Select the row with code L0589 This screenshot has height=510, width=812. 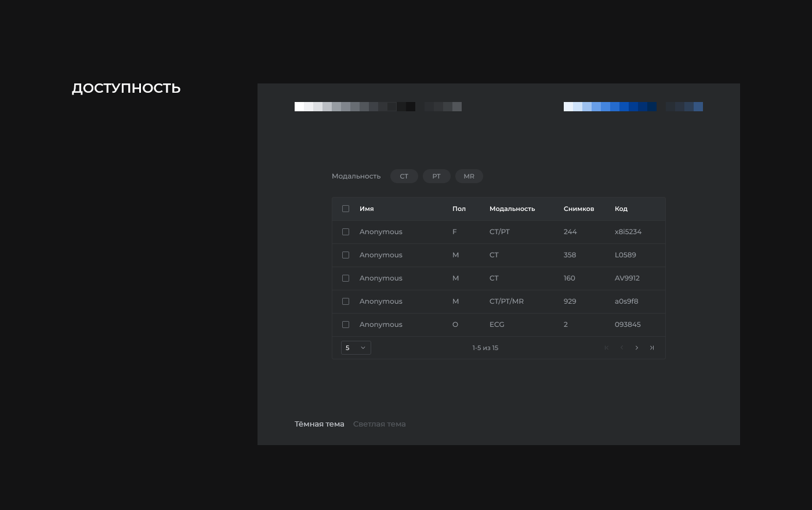(346, 255)
